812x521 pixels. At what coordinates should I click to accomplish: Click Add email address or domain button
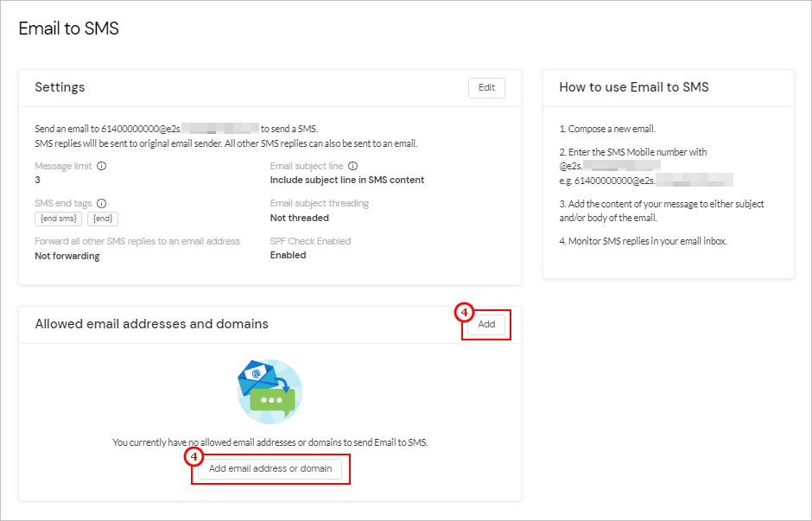click(270, 468)
